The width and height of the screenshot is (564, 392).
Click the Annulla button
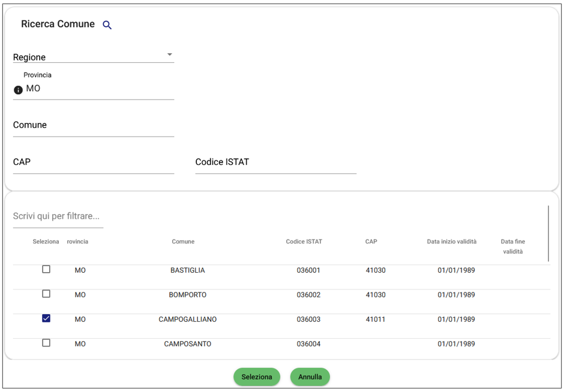[310, 377]
